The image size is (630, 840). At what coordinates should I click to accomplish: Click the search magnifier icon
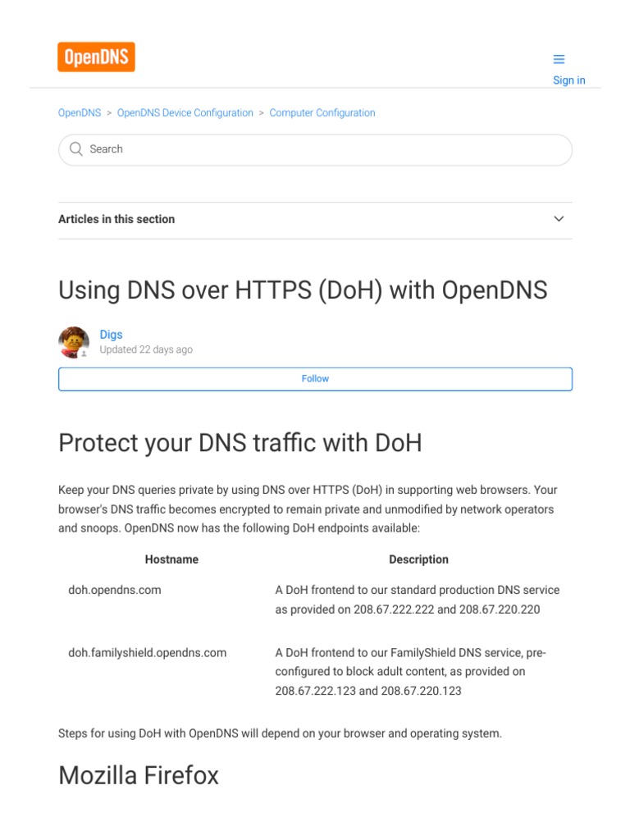pyautogui.click(x=76, y=149)
